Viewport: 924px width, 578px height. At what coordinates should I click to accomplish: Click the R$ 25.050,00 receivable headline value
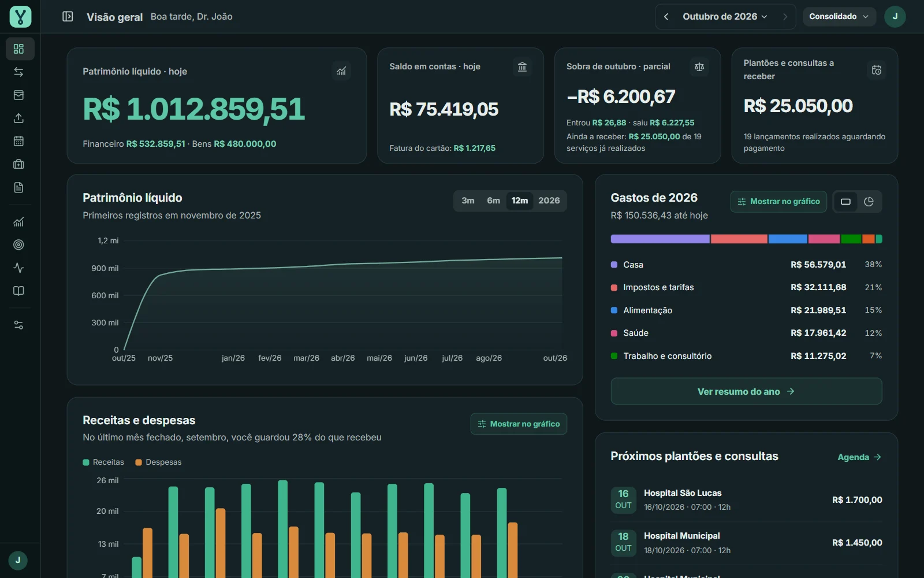click(x=798, y=106)
